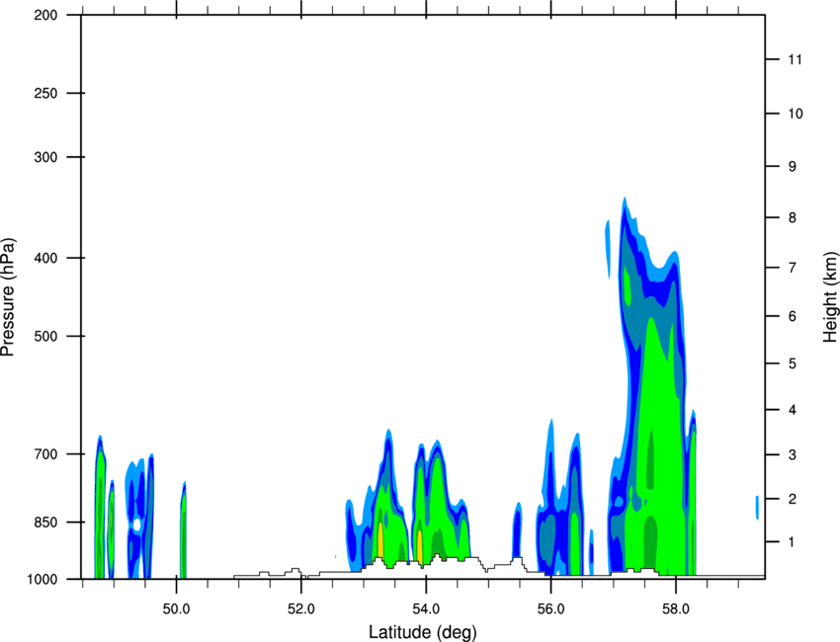The width and height of the screenshot is (840, 642).
Task: Click the 10 km height label
Action: (x=795, y=114)
